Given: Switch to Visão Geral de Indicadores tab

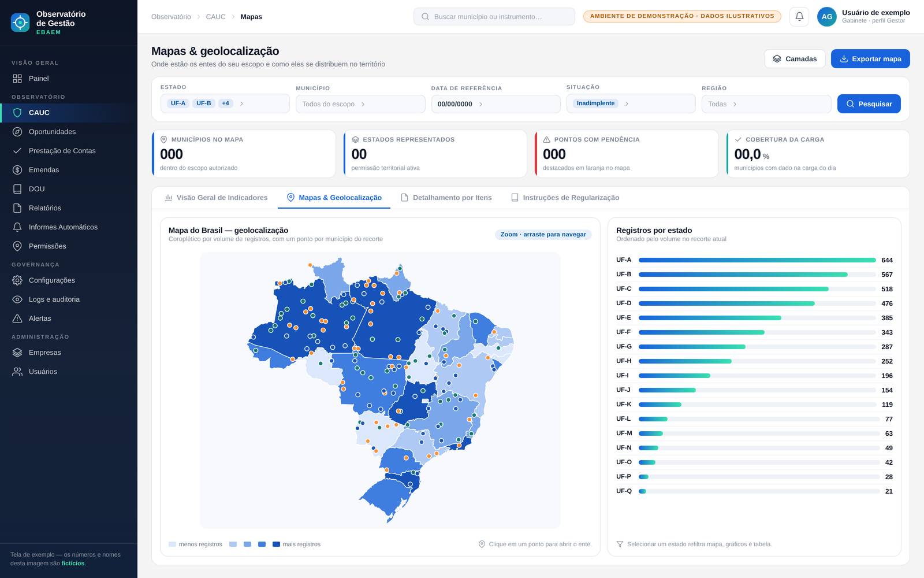Looking at the screenshot, I should click(x=216, y=198).
